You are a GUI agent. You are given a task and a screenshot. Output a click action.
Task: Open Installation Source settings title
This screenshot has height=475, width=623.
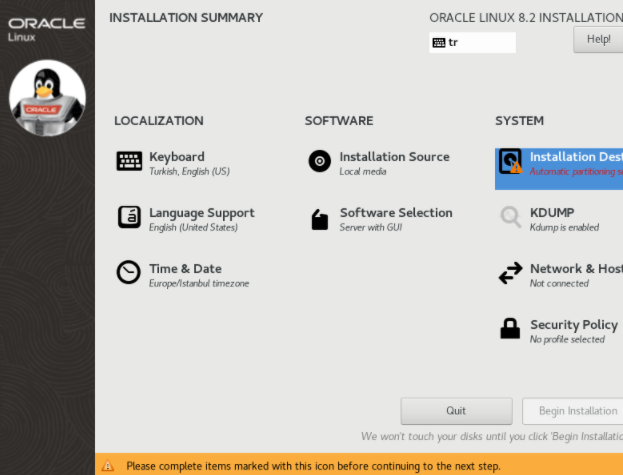coord(395,157)
